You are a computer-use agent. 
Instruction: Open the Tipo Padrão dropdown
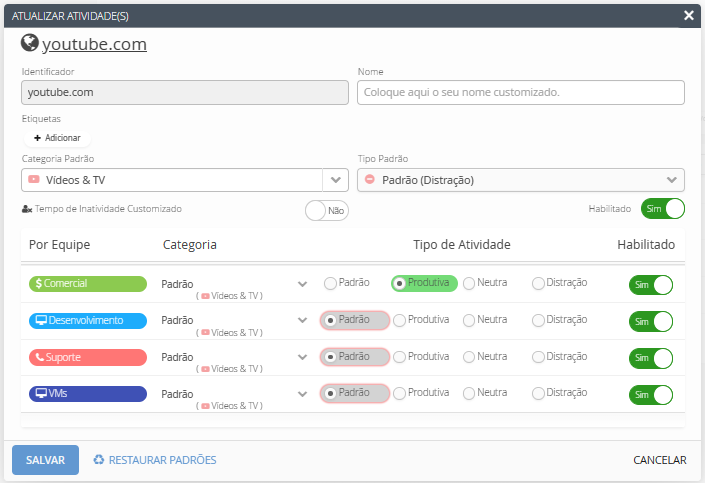point(521,180)
